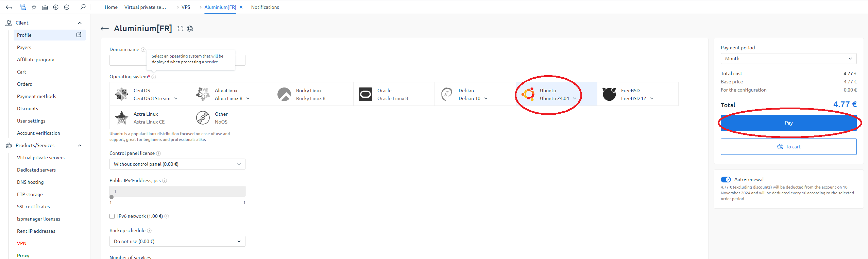868x259 pixels.
Task: Collapse the Products/Services sidebar section
Action: [80, 145]
